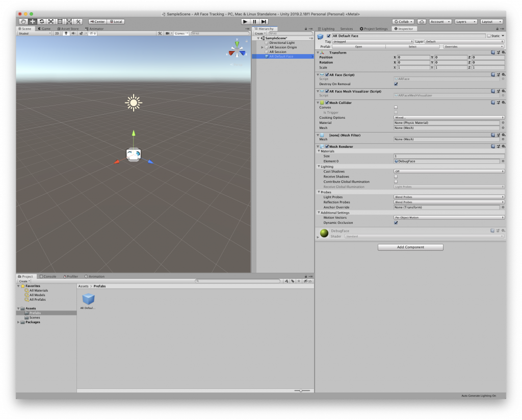Screen dimensions: 522x420
Task: Toggle Destroy On Removal checkbox
Action: [396, 84]
